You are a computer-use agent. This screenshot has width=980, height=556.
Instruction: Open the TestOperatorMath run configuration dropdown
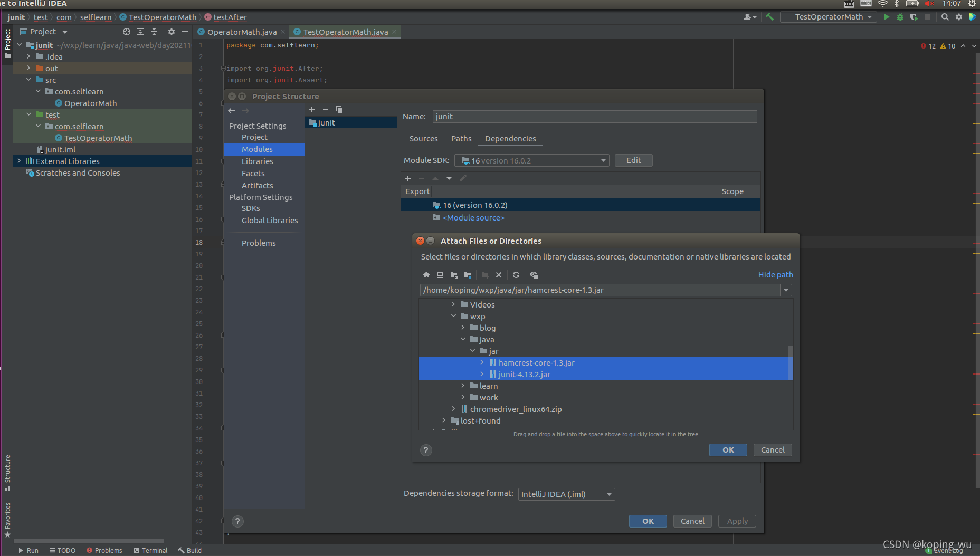pyautogui.click(x=829, y=17)
